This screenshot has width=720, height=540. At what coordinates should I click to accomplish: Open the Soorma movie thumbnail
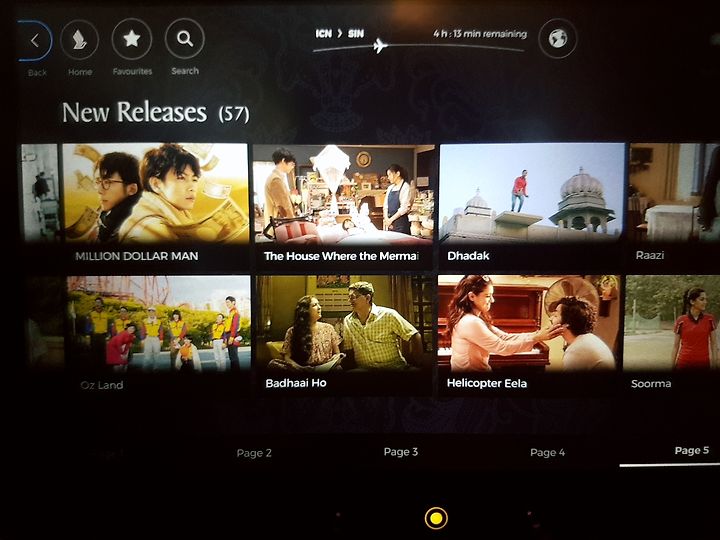pos(672,322)
